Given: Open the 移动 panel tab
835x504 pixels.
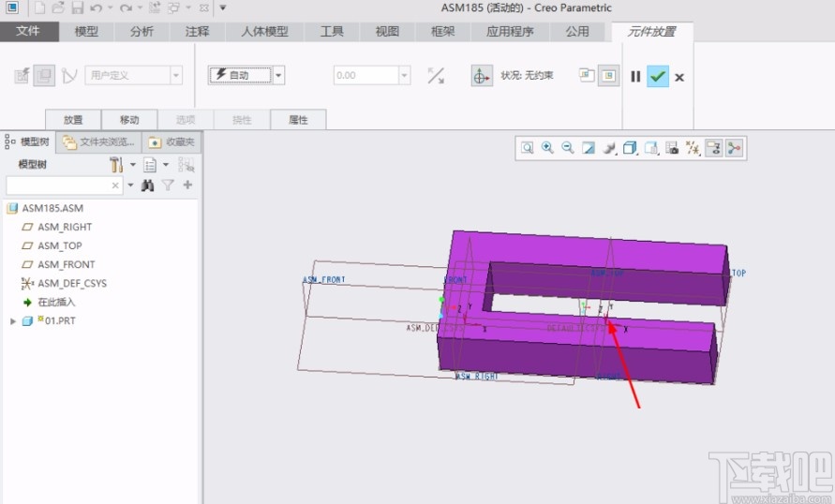Looking at the screenshot, I should pyautogui.click(x=129, y=120).
